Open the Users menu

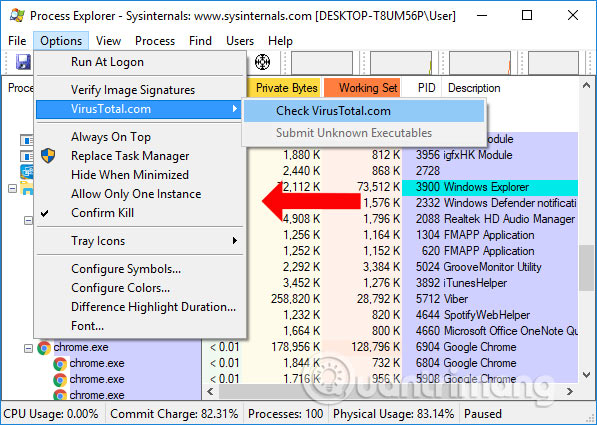[240, 41]
